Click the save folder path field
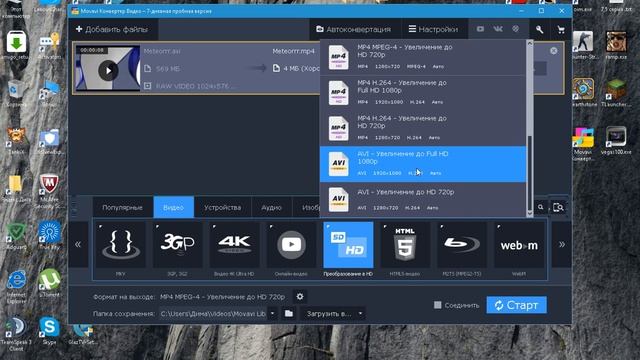The height and width of the screenshot is (360, 640). [x=213, y=313]
